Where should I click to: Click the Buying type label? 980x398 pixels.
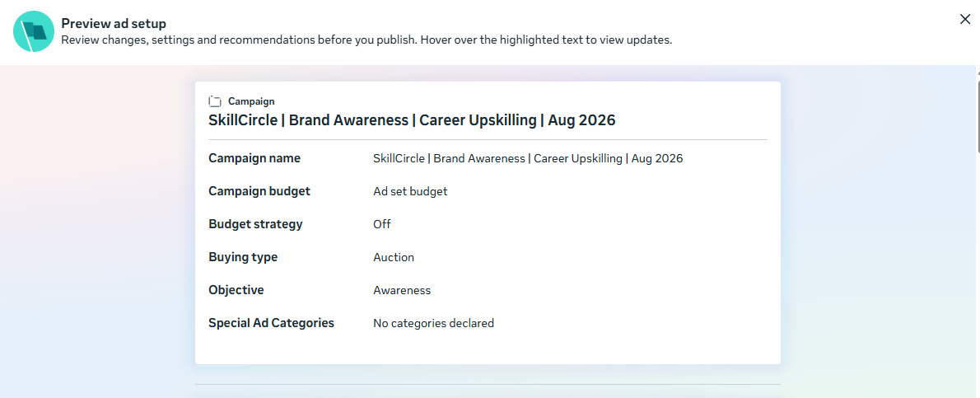(x=243, y=257)
